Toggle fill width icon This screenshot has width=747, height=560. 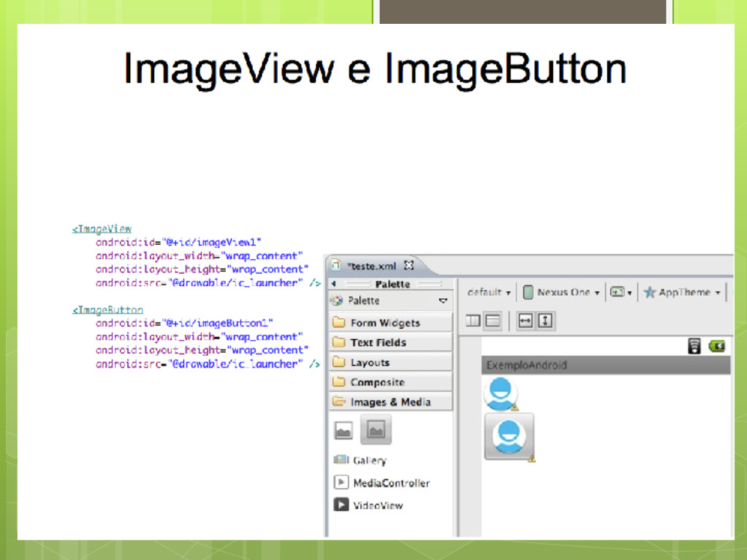525,321
